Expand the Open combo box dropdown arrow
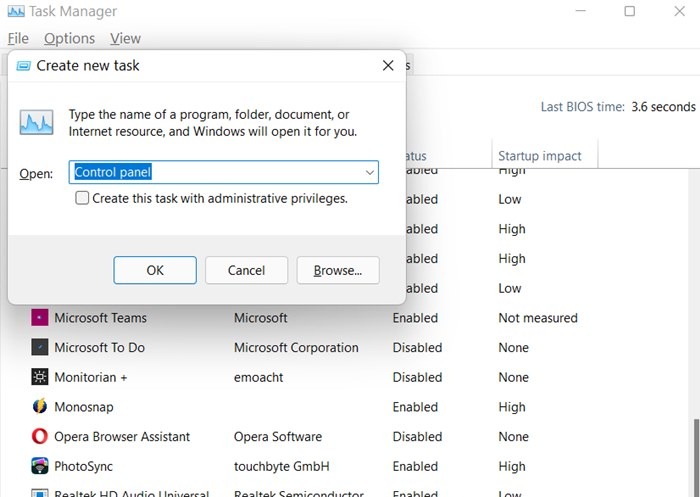The image size is (700, 497). coord(369,173)
